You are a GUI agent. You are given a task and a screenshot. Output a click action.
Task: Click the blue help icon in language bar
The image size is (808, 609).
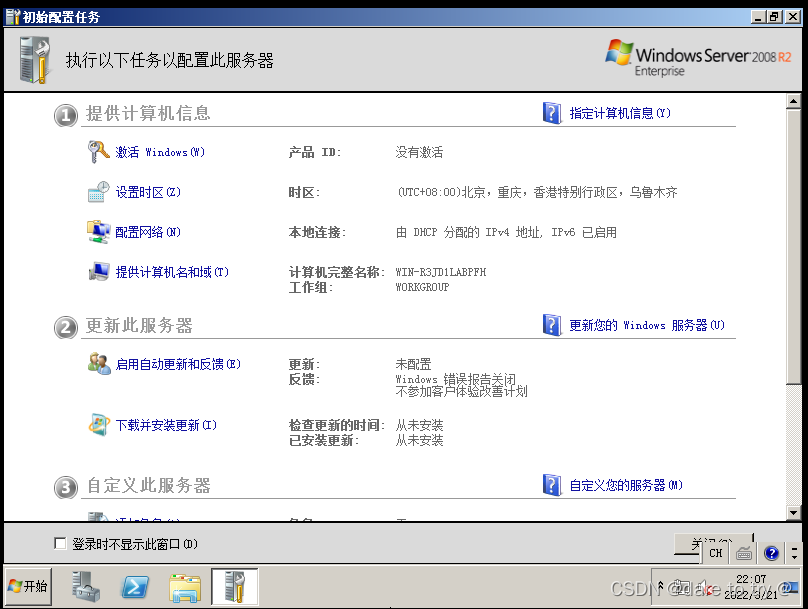pos(771,553)
